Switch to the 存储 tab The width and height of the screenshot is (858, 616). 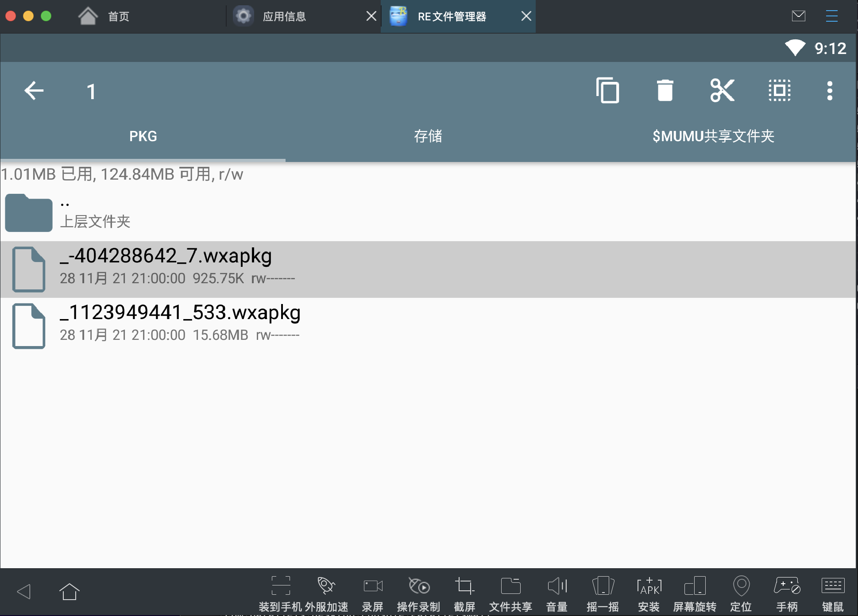(x=428, y=136)
